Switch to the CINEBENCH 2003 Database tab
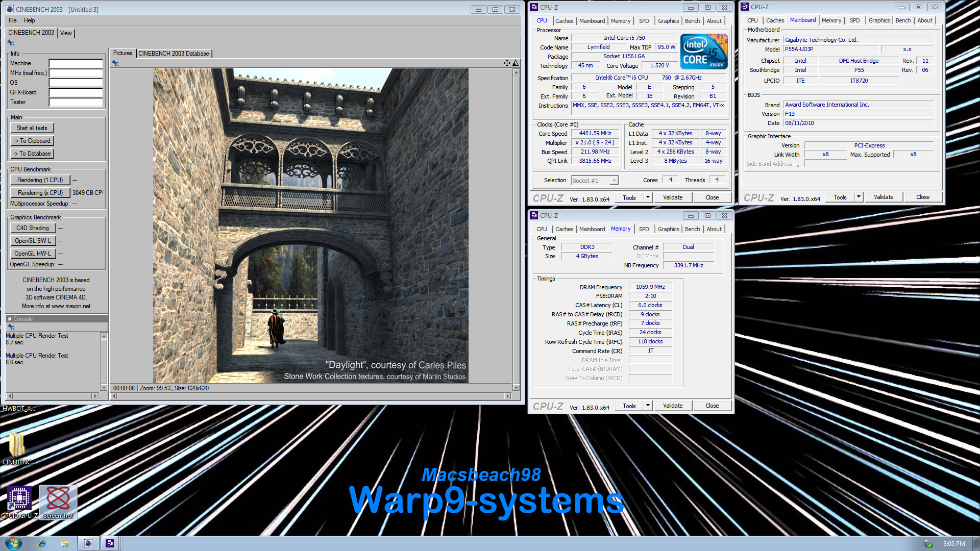This screenshot has height=551, width=980. [174, 54]
